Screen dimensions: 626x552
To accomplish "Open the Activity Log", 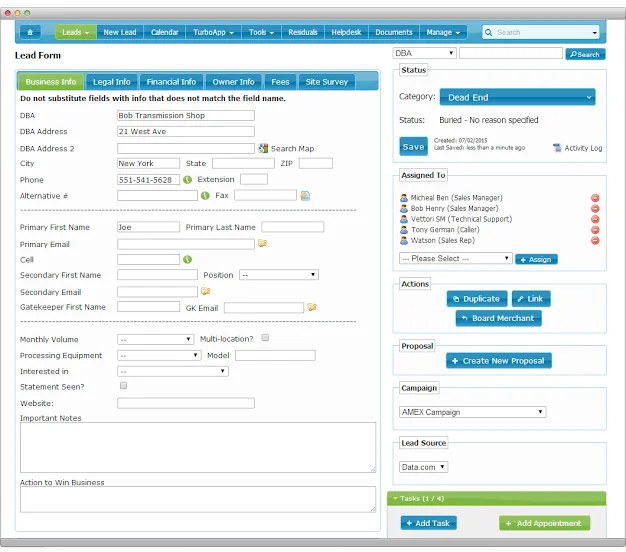I will tap(578, 148).
